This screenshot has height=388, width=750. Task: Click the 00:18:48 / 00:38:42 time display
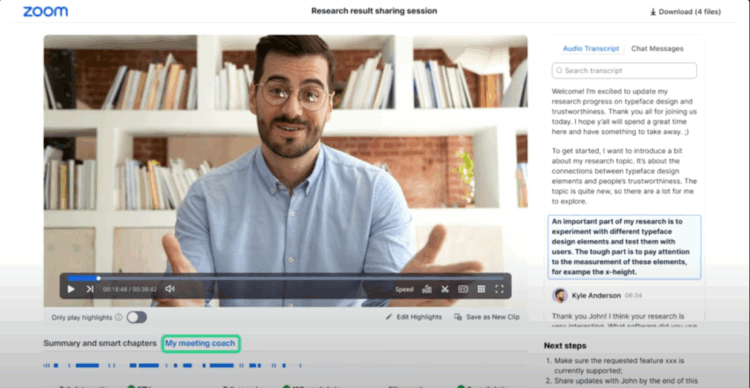130,289
